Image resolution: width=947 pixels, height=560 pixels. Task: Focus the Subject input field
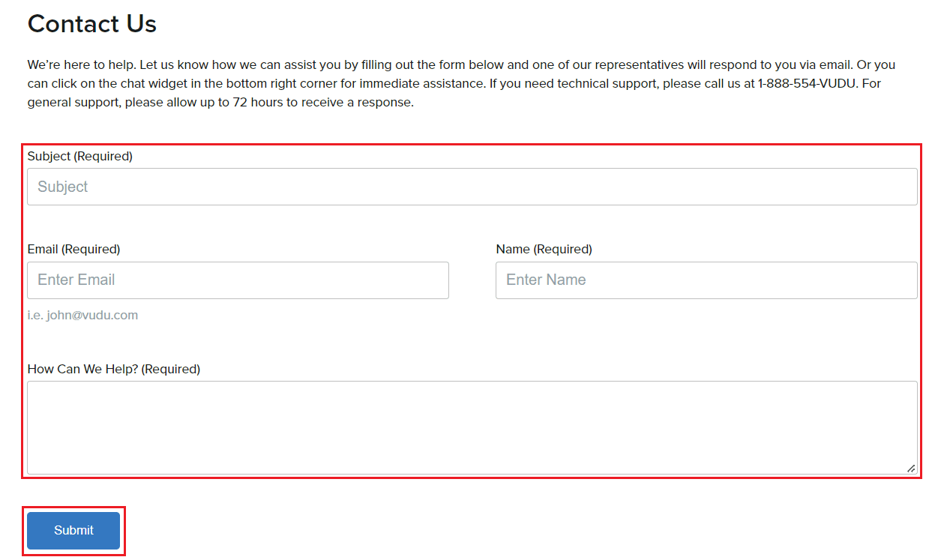click(472, 187)
